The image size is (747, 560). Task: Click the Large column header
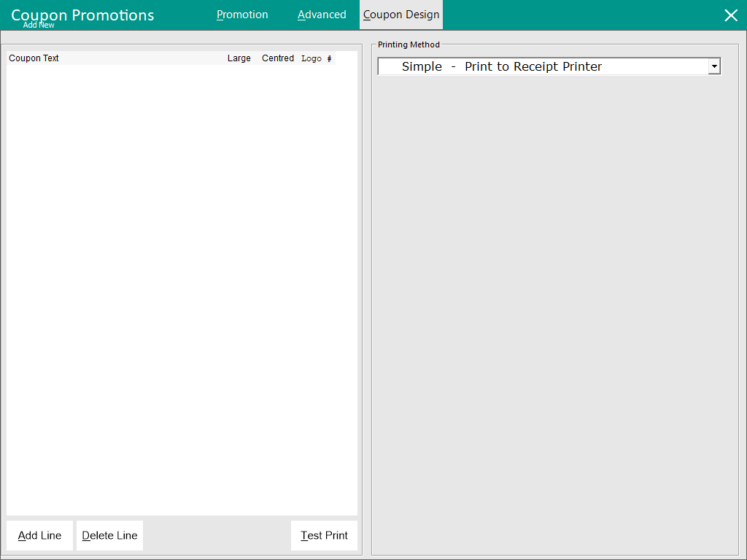coord(239,58)
